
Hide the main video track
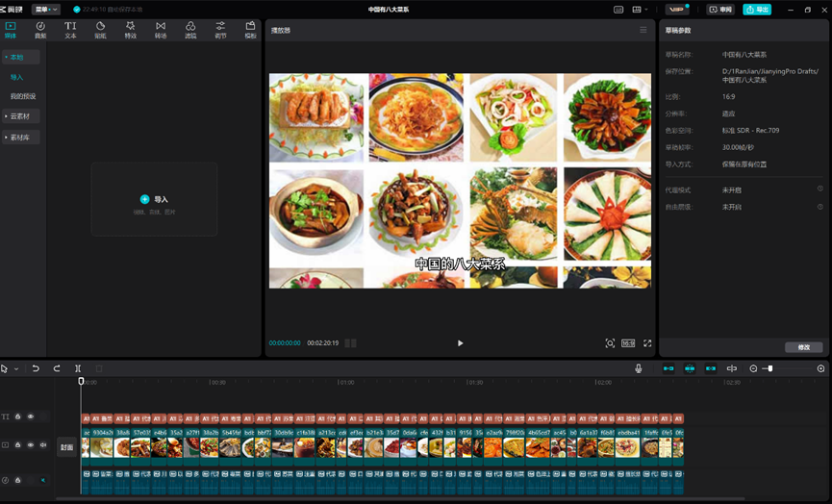coord(31,445)
